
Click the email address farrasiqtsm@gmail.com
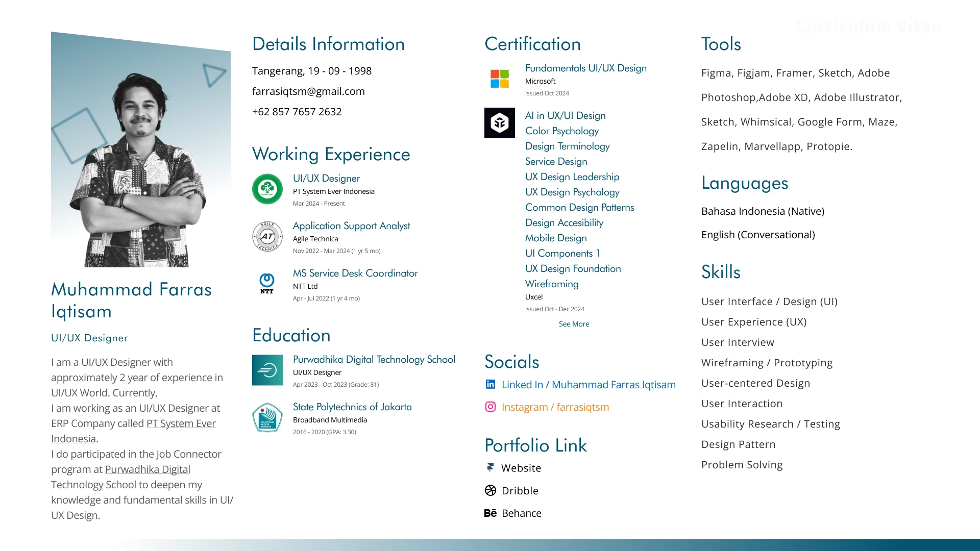pos(308,91)
